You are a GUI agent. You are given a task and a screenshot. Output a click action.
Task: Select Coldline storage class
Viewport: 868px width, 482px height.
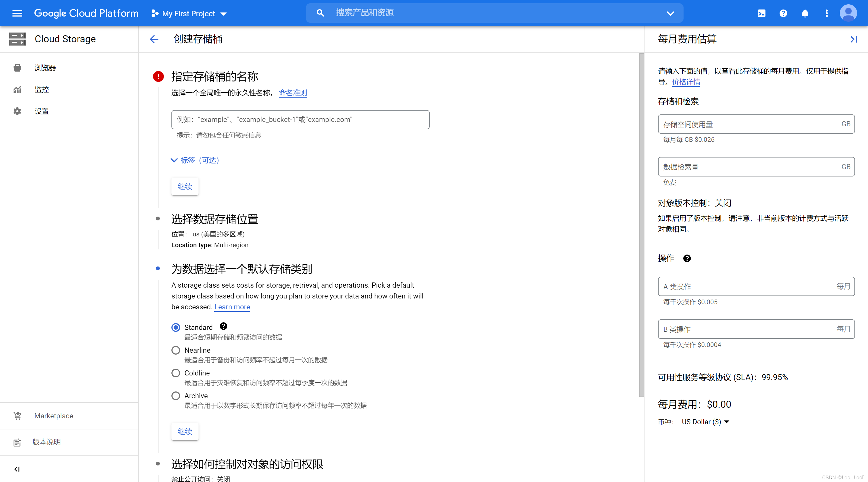pyautogui.click(x=175, y=373)
